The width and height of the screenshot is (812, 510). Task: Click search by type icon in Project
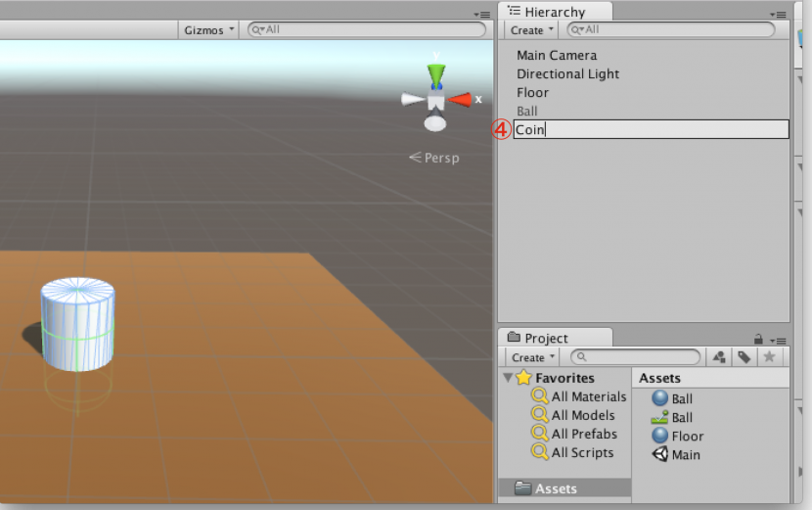click(719, 357)
